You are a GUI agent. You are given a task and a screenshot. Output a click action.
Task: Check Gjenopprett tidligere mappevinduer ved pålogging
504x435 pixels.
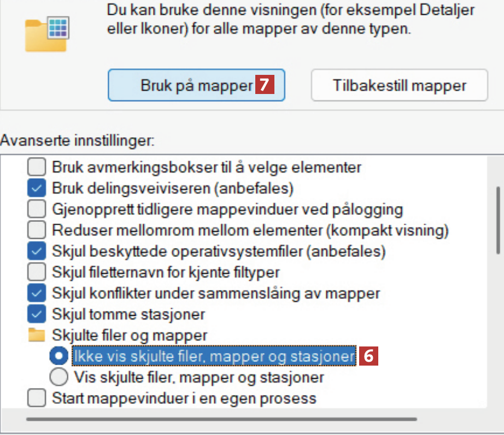(x=37, y=209)
